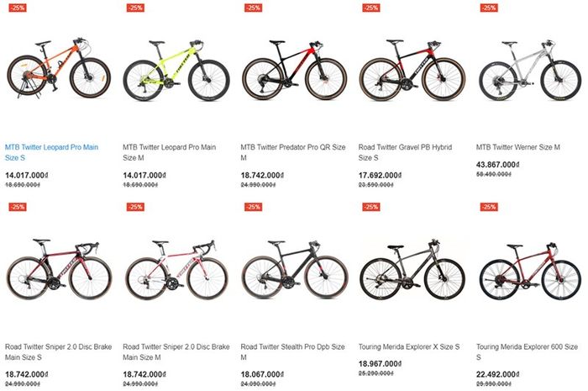Viewport: 588px width, 391px height.
Task: Open the neon yellow Leopard Pro Size M bike image
Action: 176,70
